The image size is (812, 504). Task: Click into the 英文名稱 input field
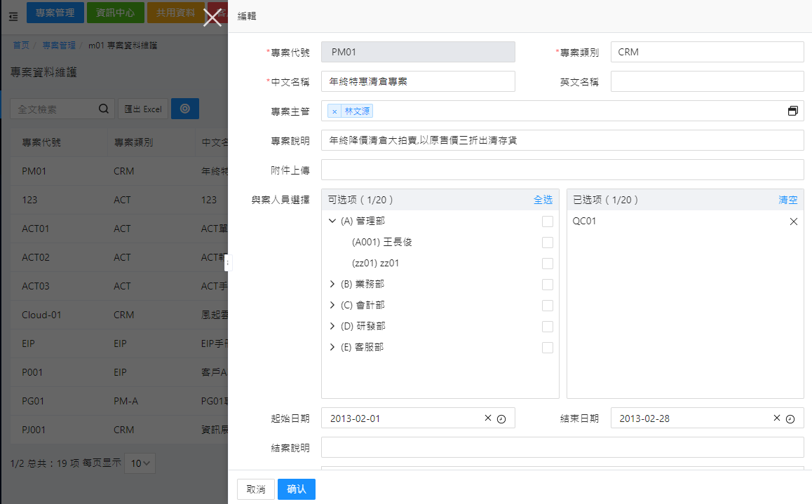click(x=707, y=81)
